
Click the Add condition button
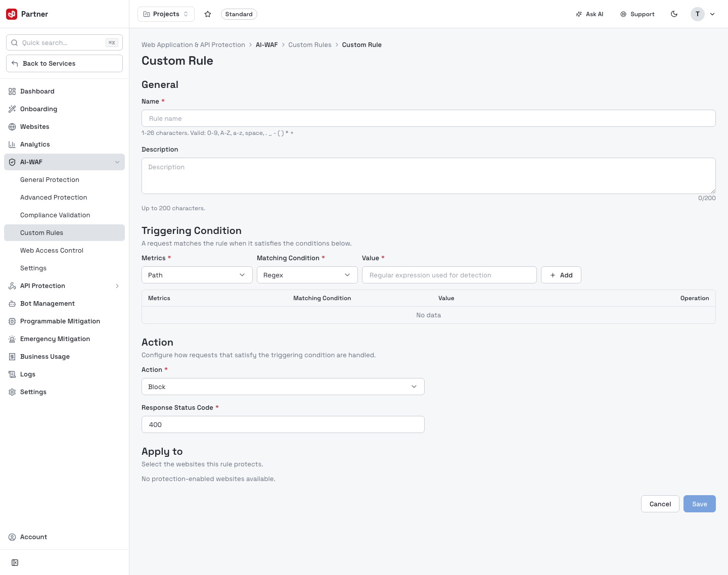tap(561, 275)
